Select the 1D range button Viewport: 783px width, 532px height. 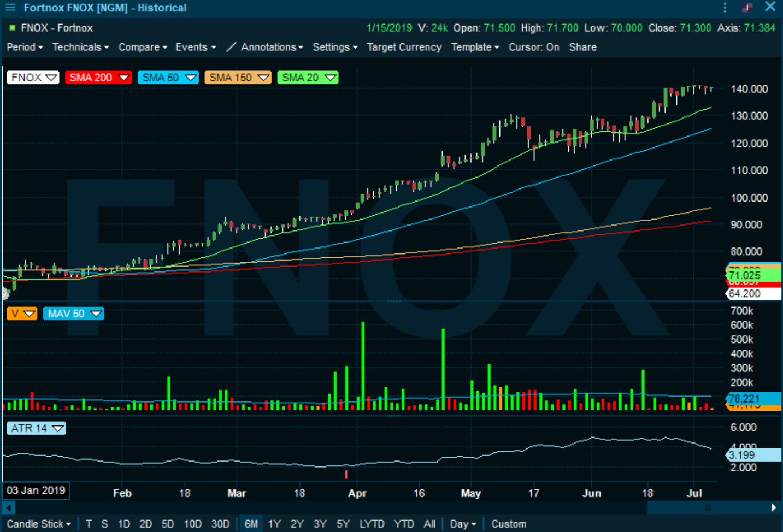pos(124,524)
